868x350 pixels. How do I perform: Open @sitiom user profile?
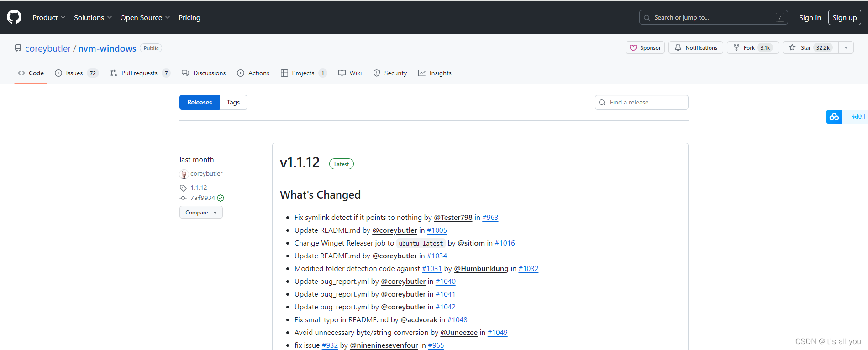click(471, 243)
